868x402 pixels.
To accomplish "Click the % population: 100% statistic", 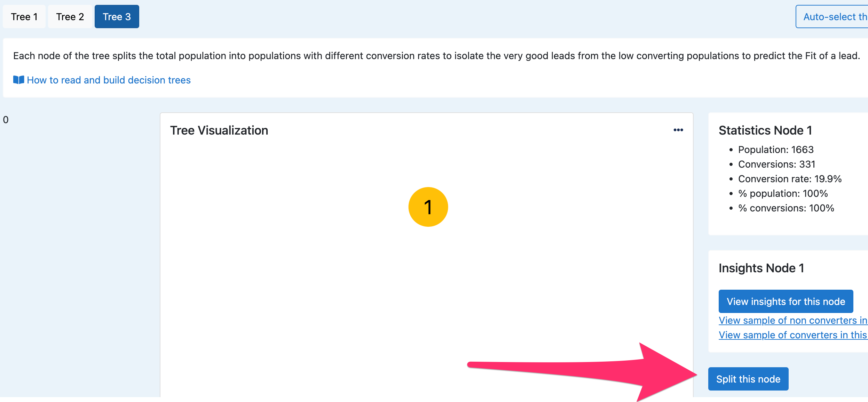I will (x=783, y=193).
